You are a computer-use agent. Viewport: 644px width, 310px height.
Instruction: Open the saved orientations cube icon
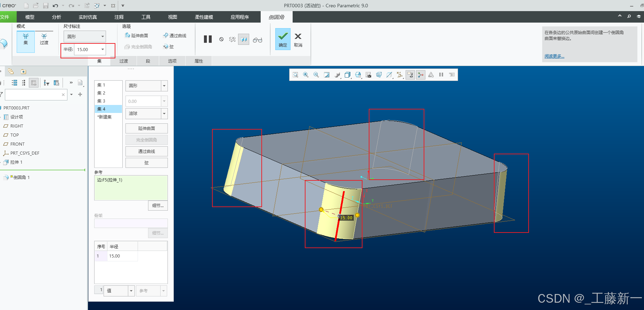348,75
